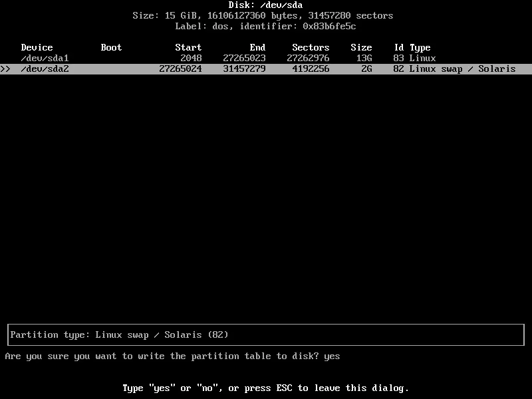The height and width of the screenshot is (399, 532).
Task: Click the Boot column header
Action: tap(110, 47)
